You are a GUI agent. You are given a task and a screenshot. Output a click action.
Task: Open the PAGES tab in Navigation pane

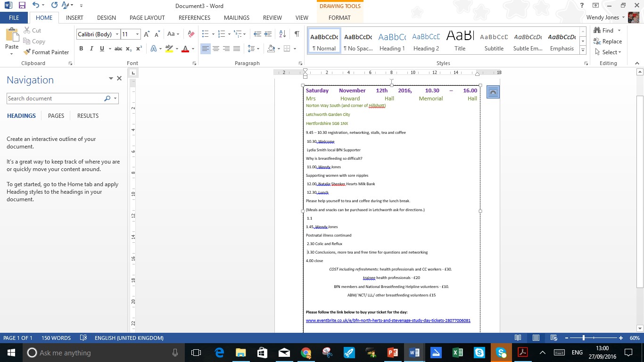pyautogui.click(x=56, y=116)
